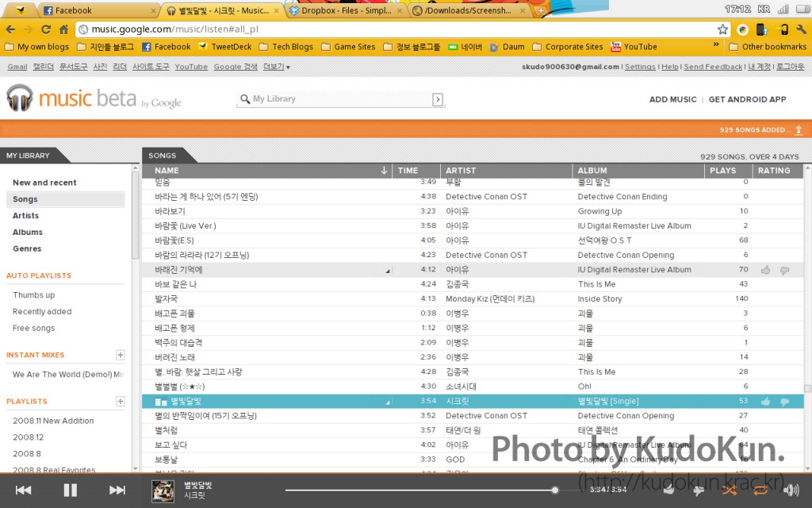Open the Recently added auto playlist
The width and height of the screenshot is (812, 508).
click(42, 311)
